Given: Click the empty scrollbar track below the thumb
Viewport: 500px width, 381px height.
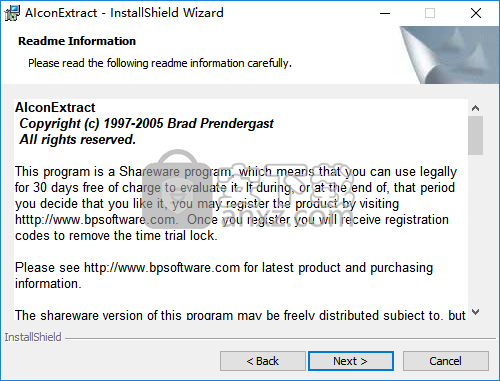Looking at the screenshot, I should click(x=476, y=229).
